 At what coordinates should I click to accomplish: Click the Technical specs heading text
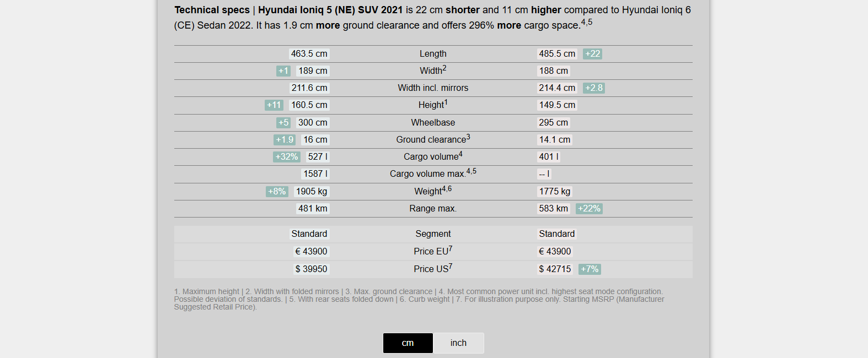212,10
